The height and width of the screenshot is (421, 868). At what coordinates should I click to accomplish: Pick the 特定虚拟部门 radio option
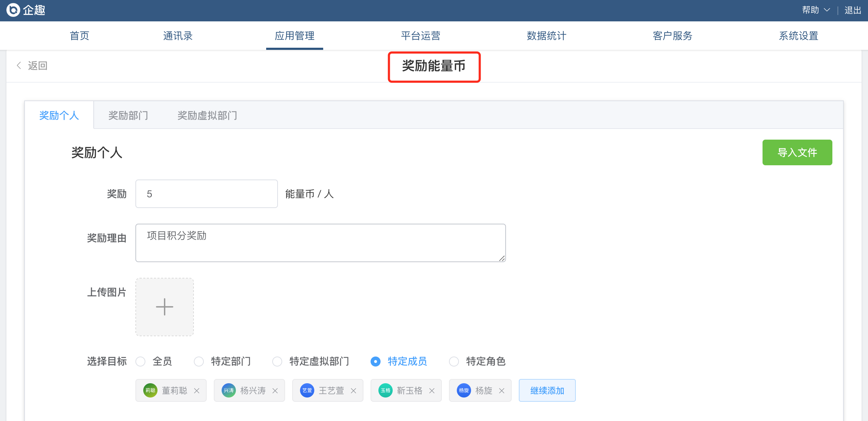click(x=277, y=362)
